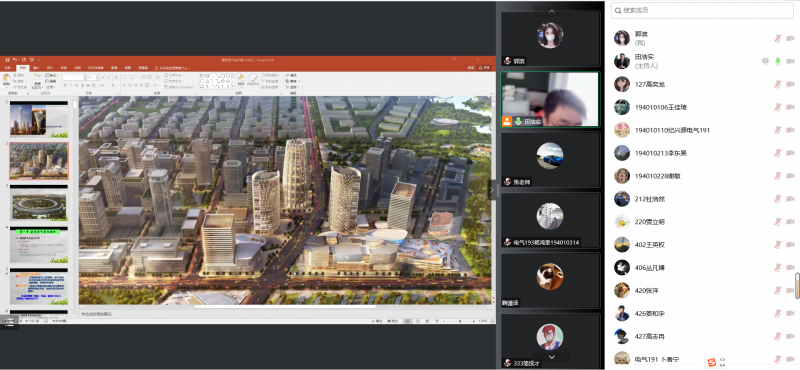
Task: Toggle the microphone for 194010106王佳琦
Action: 777,107
